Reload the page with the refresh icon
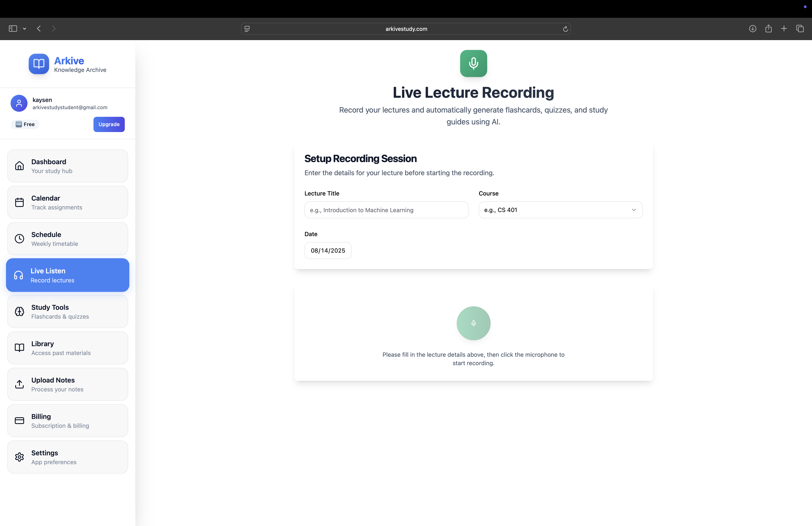 point(565,29)
